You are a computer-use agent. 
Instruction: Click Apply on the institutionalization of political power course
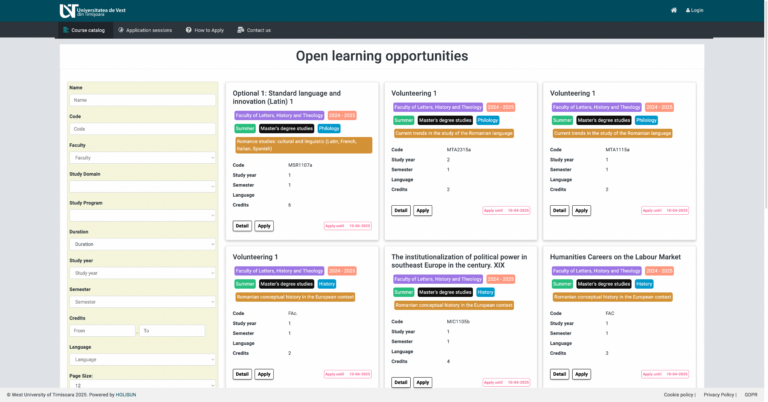[423, 382]
